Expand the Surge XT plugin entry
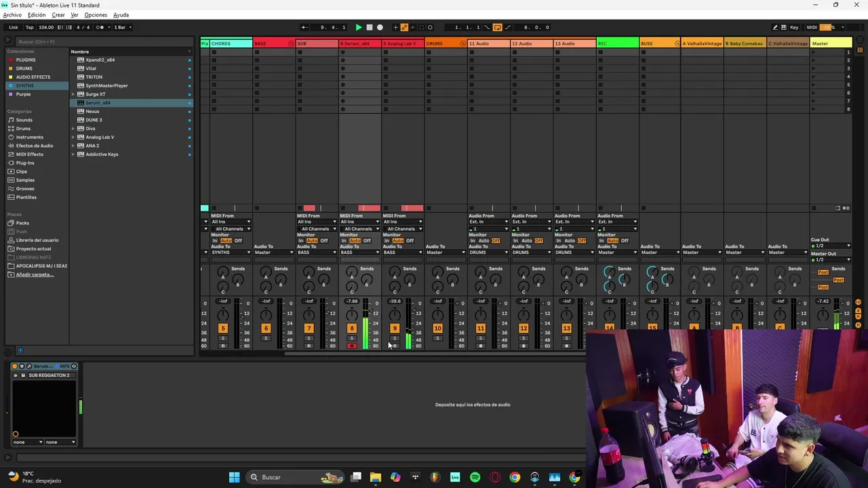Viewport: 868px width, 488px height. tap(73, 94)
